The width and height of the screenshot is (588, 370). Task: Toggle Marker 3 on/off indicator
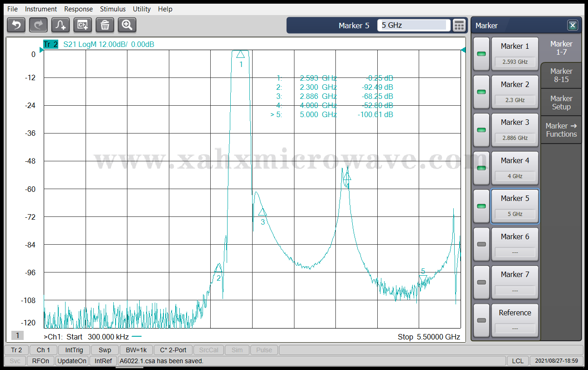[481, 130]
